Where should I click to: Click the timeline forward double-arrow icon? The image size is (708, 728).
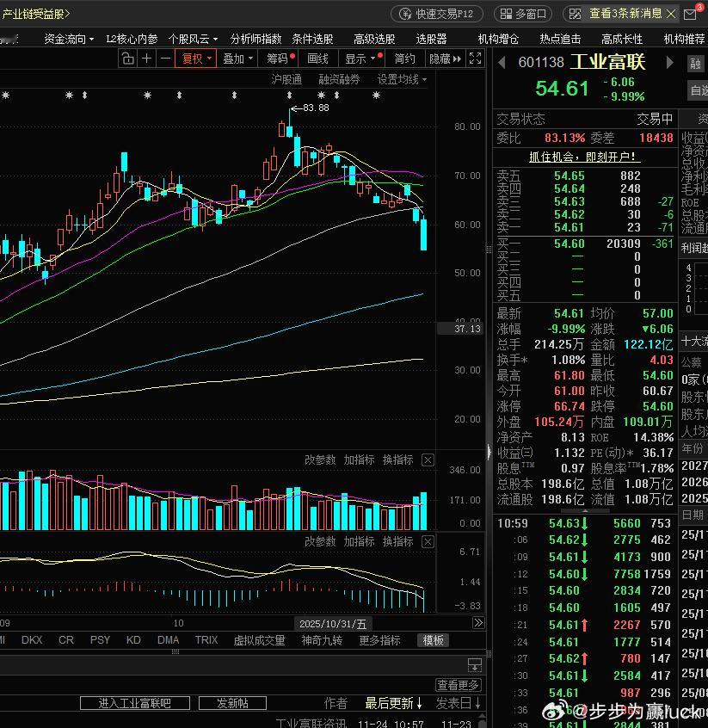(478, 623)
